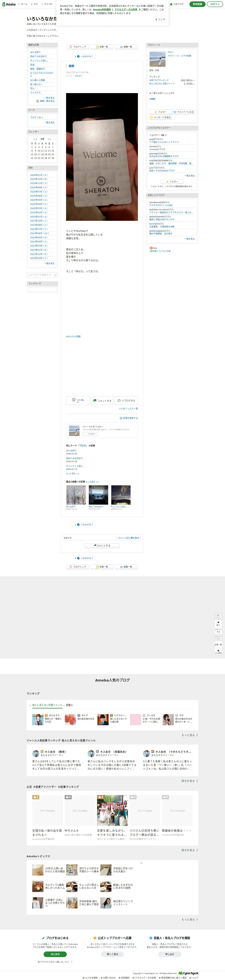Go to previous article いるのかな? above the post

pyautogui.click(x=84, y=56)
